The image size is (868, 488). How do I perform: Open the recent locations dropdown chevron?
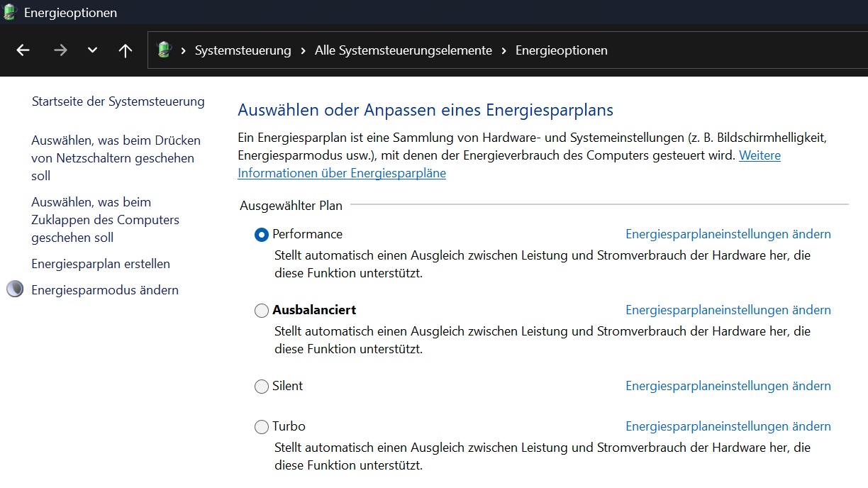(92, 50)
